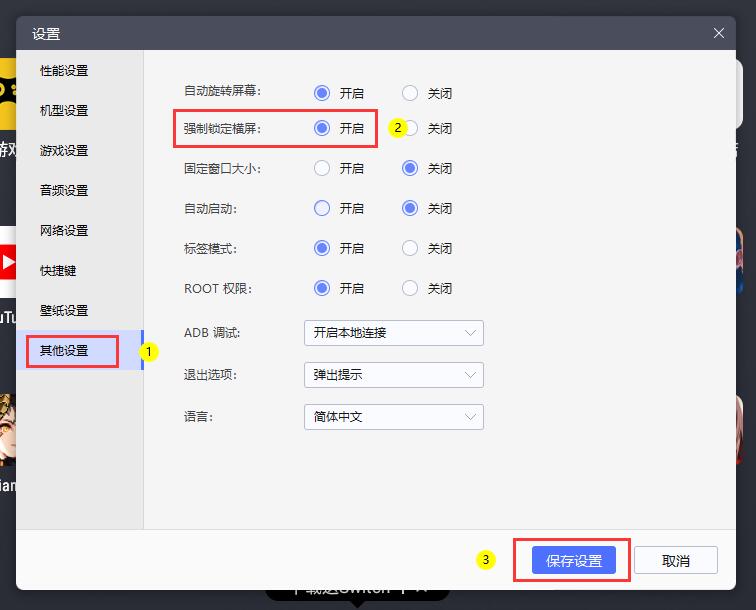Switch to 快捷键 settings
This screenshot has width=756, height=610.
click(58, 271)
